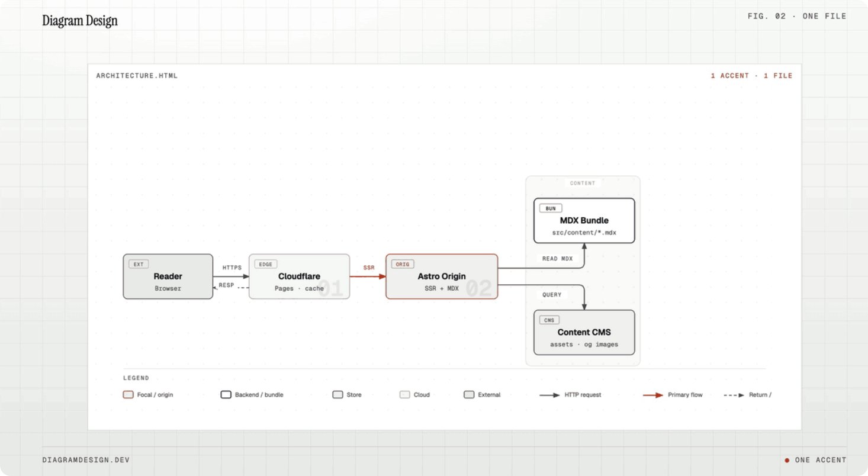Click the assets · og images subtitle
This screenshot has height=476, width=868.
[x=584, y=345]
